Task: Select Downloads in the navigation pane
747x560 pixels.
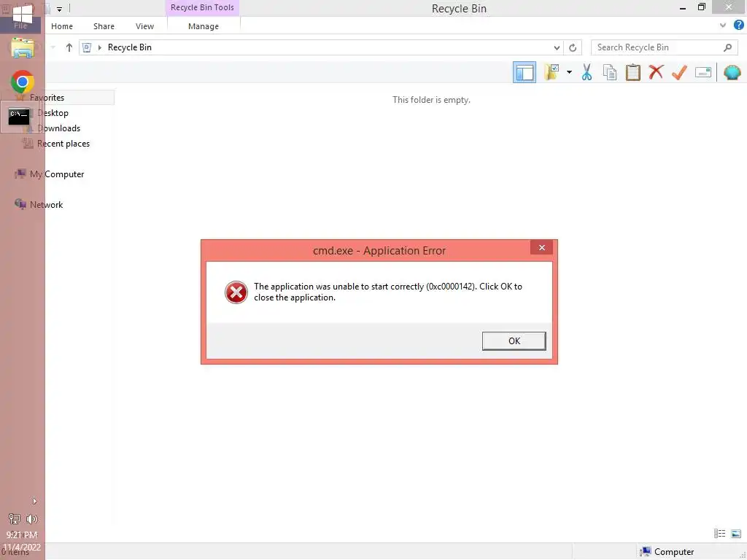Action: (58, 128)
